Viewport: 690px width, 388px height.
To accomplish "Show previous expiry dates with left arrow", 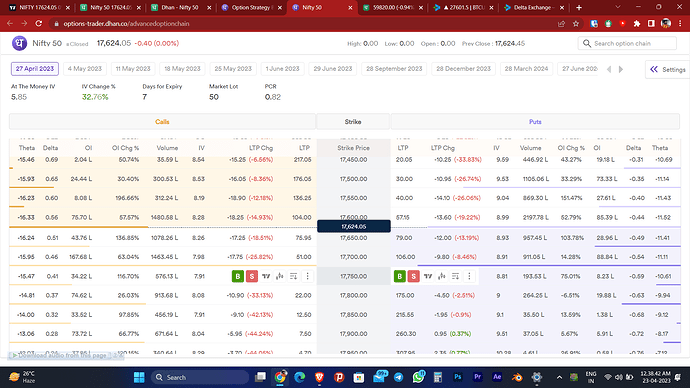I will click(609, 69).
